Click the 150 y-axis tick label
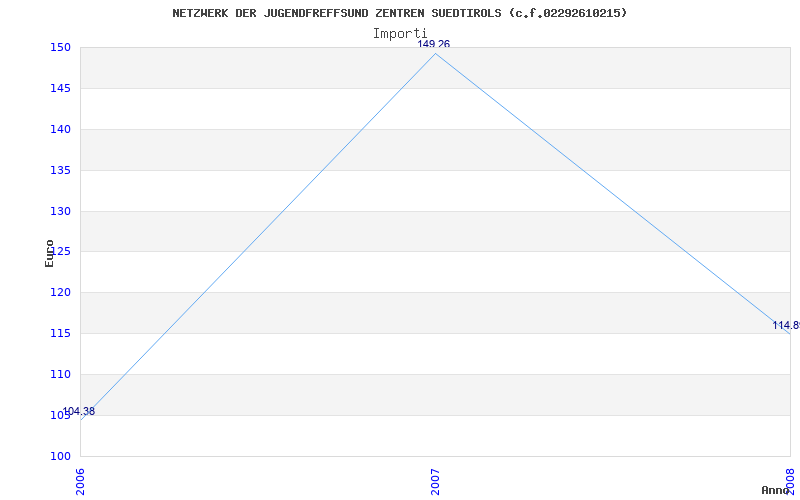 pyautogui.click(x=60, y=48)
